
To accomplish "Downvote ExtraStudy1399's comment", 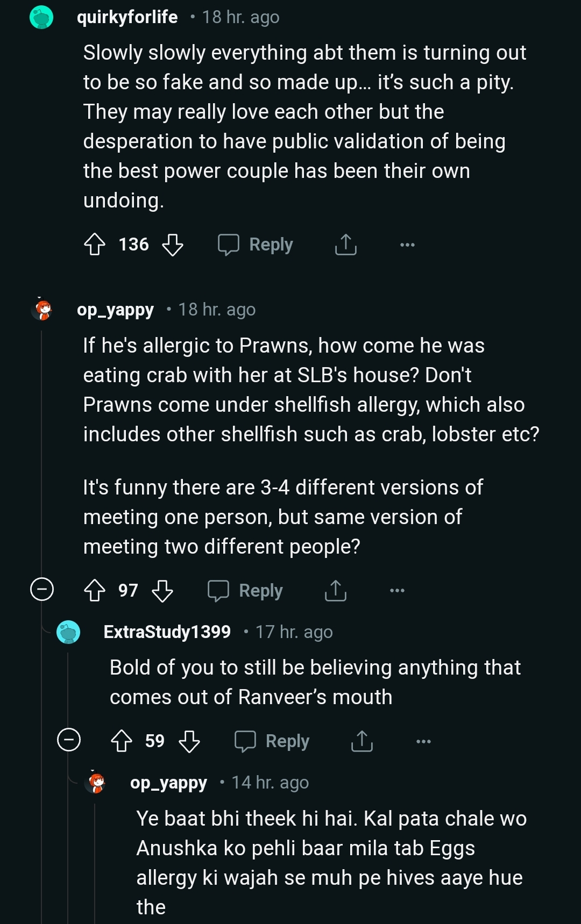I will click(x=189, y=741).
